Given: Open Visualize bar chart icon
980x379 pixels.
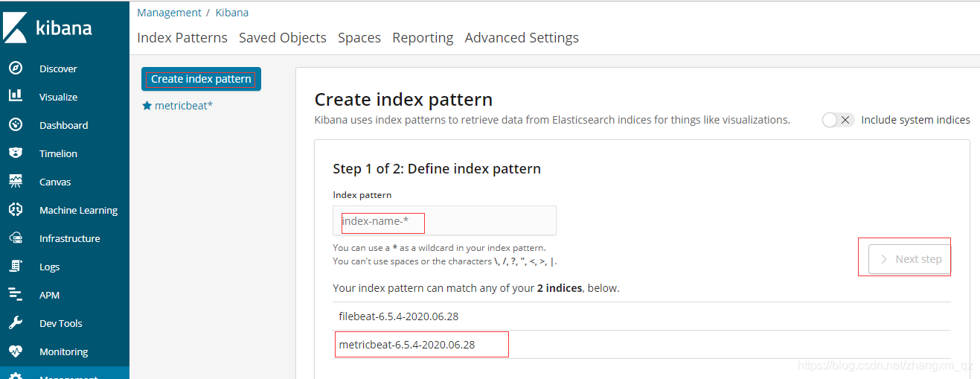Looking at the screenshot, I should (x=16, y=97).
